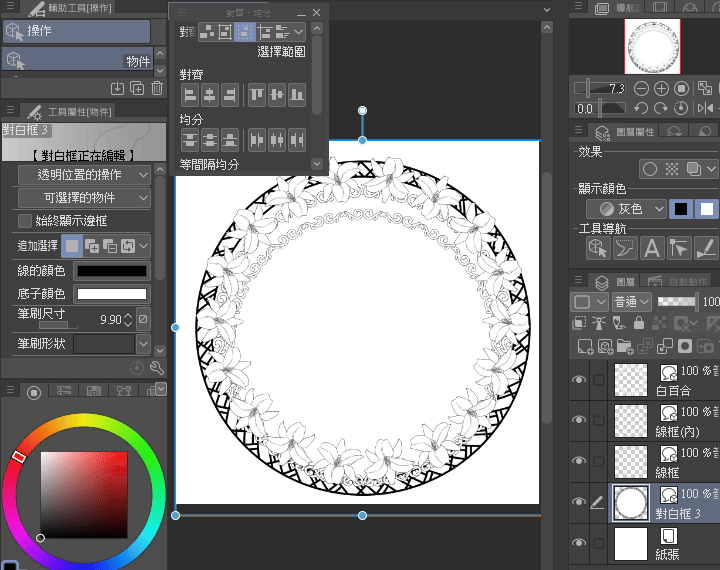This screenshot has width=720, height=570.
Task: Rotate canvas right in navigator
Action: pos(661,108)
